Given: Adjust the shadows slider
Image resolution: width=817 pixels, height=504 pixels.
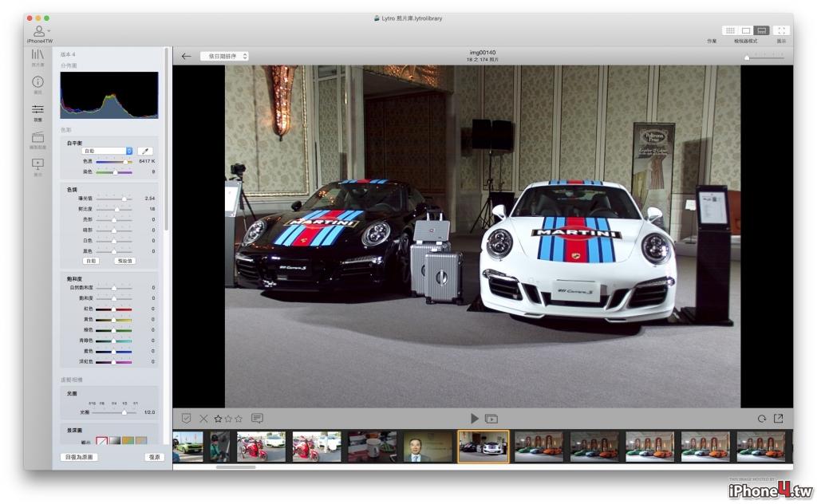Looking at the screenshot, I should (x=114, y=230).
